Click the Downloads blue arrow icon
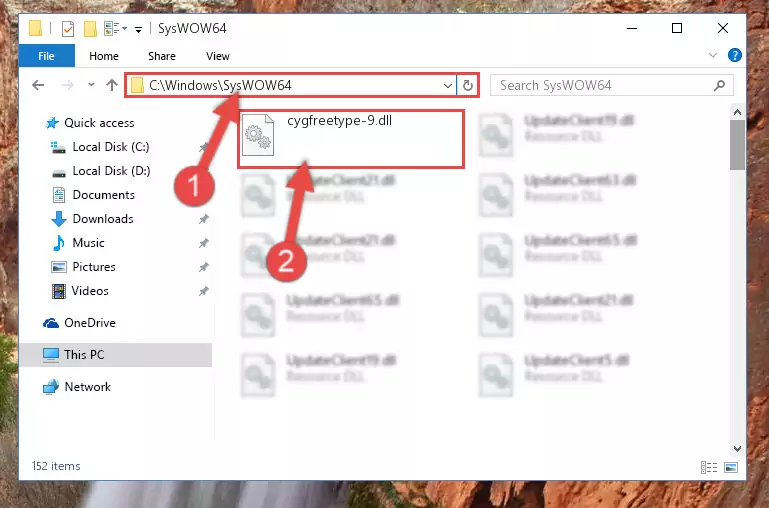This screenshot has height=508, width=769. point(59,219)
